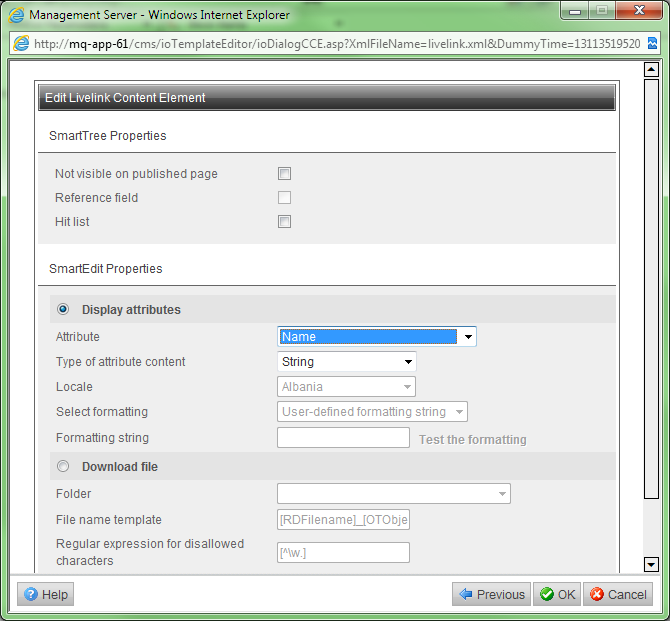Select the Download file radio button
The height and width of the screenshot is (621, 670).
[64, 466]
